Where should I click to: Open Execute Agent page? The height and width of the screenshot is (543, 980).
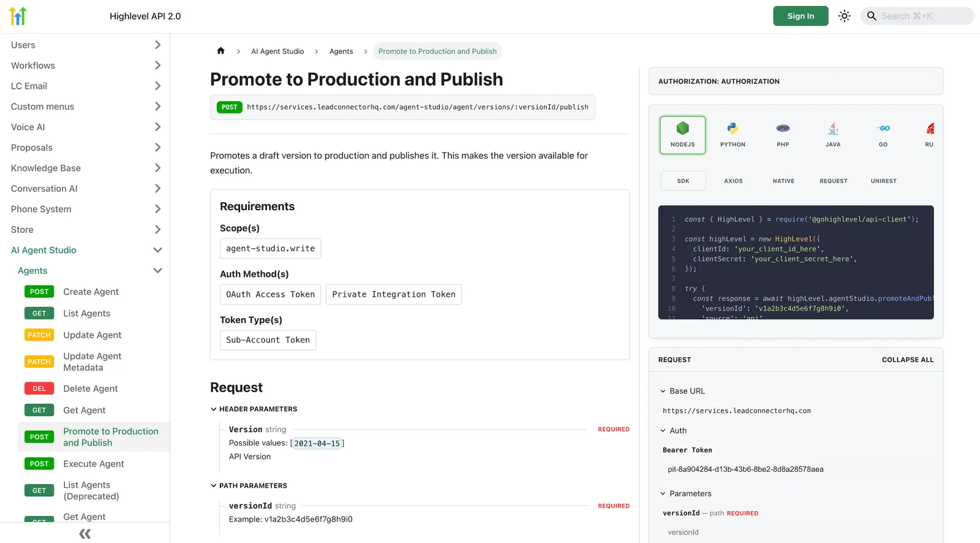94,464
